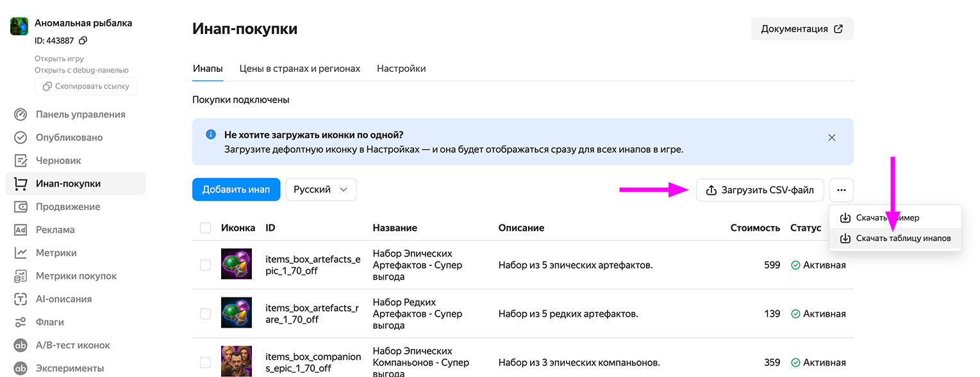Go to Продвижение sidebar section

click(x=68, y=206)
